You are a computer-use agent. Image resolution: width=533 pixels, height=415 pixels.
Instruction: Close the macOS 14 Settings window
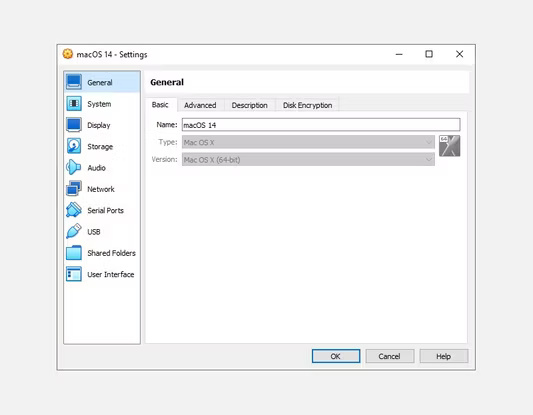[460, 54]
